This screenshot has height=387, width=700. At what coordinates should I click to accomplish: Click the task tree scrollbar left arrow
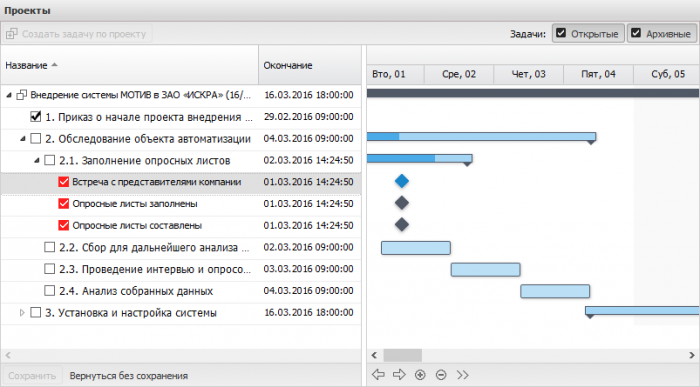8,355
